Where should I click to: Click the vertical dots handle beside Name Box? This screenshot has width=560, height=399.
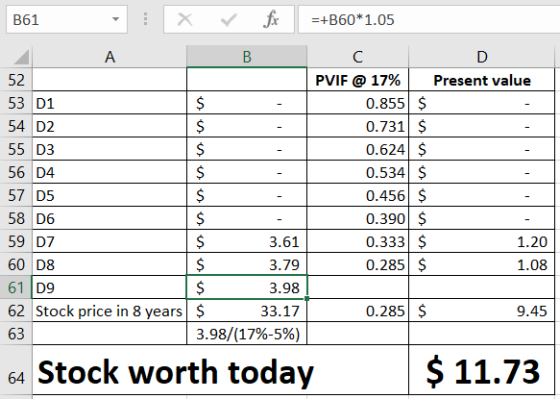[x=145, y=19]
